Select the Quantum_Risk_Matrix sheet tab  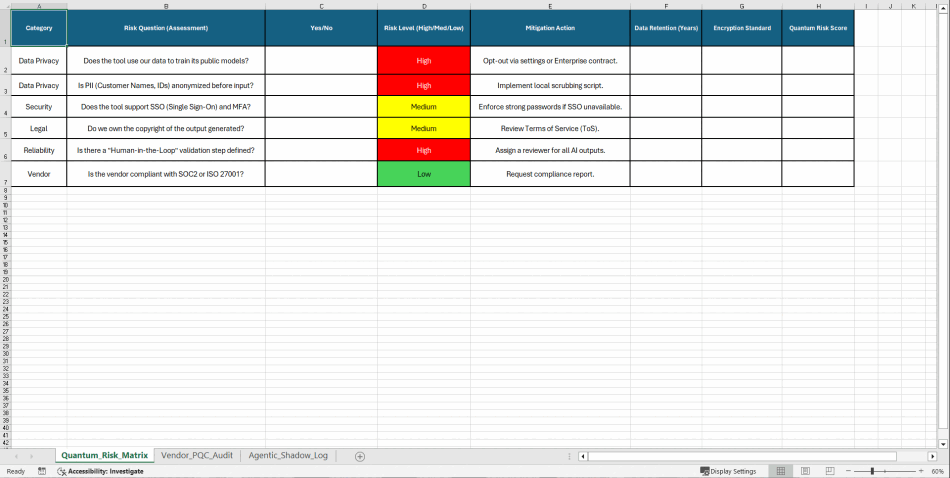[x=104, y=455]
